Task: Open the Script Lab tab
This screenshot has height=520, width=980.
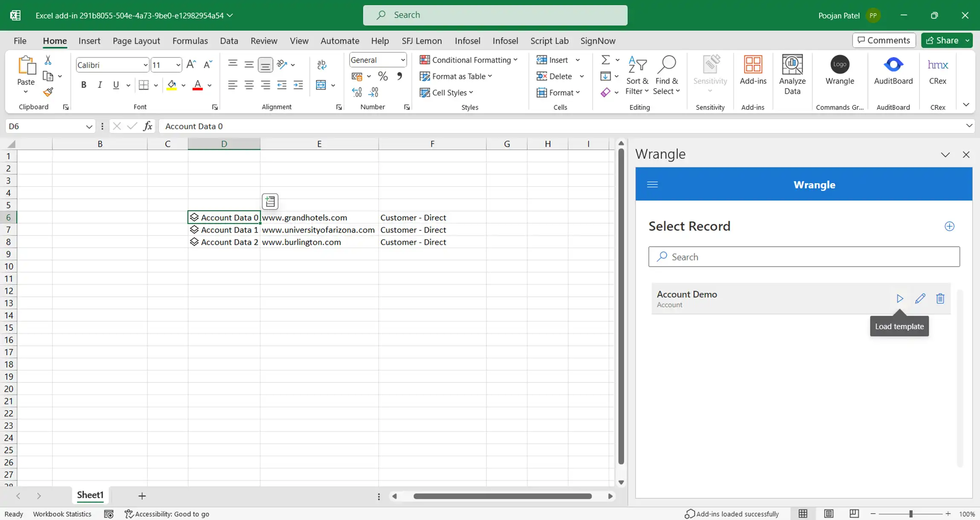Action: pyautogui.click(x=549, y=41)
